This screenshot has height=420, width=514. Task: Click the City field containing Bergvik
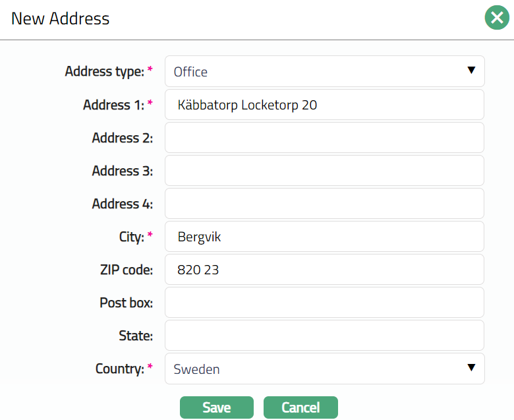(x=324, y=237)
